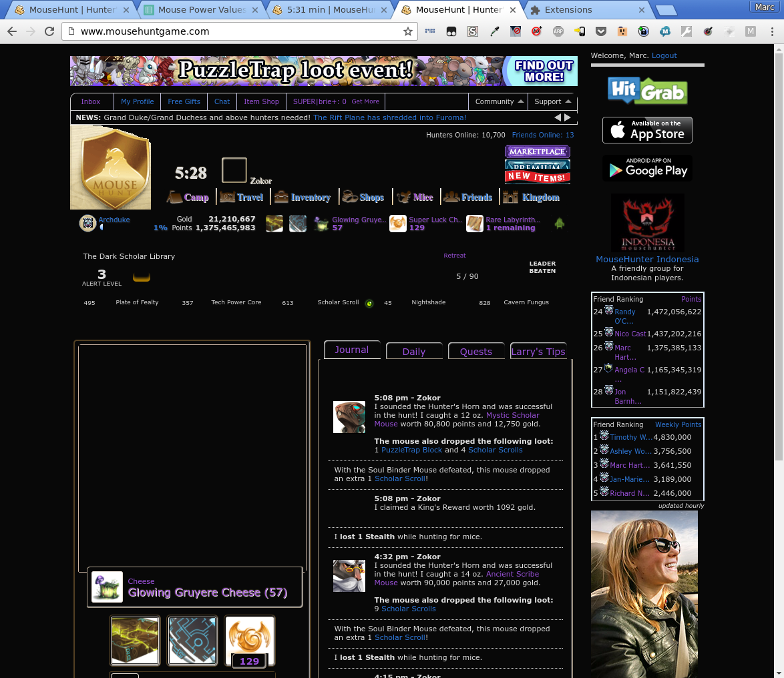784x678 pixels.
Task: Show next news item arrow
Action: 568,117
